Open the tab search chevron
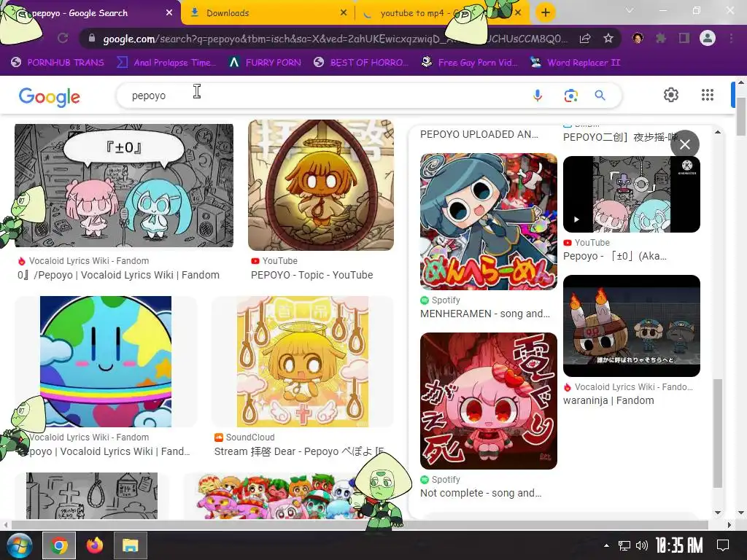 630,10
